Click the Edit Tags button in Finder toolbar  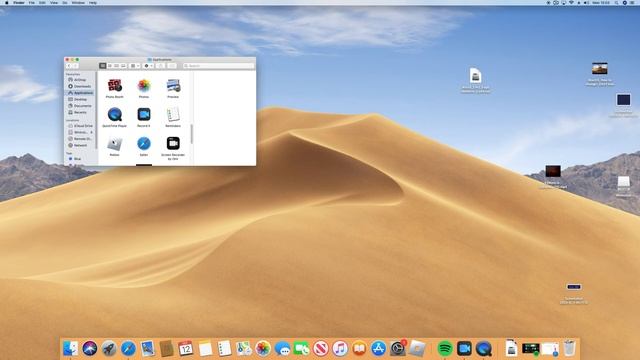[172, 66]
